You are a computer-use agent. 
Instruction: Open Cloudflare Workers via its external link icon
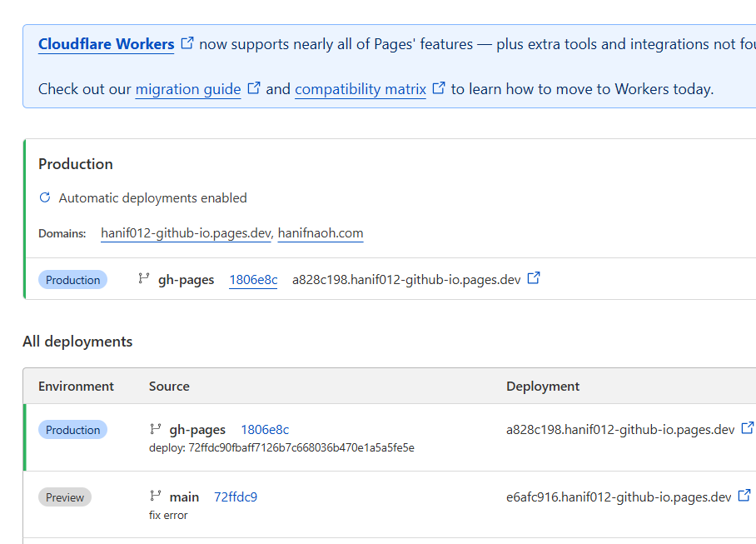[187, 42]
